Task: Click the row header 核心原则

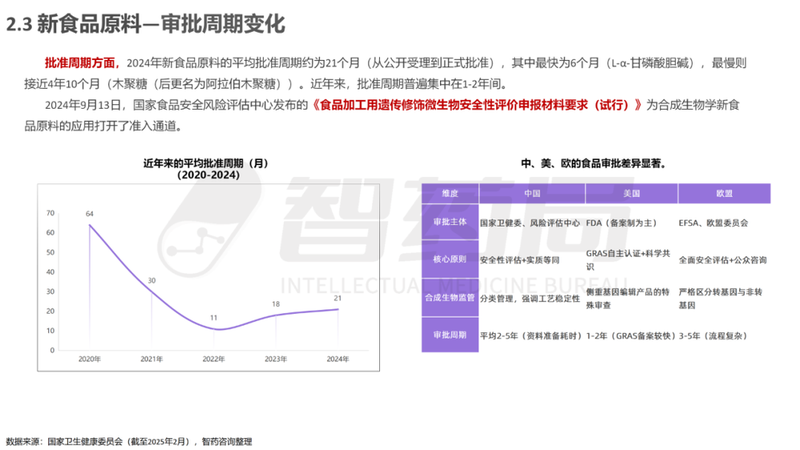Action: click(450, 259)
